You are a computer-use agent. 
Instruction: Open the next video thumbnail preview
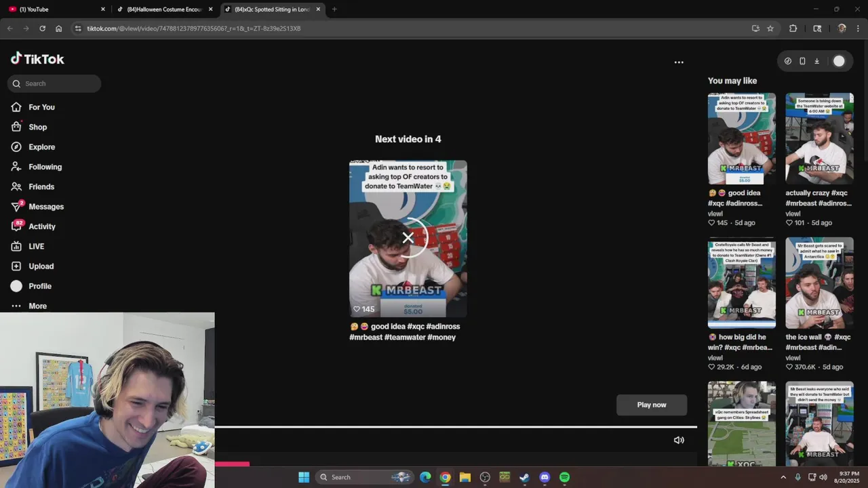pyautogui.click(x=408, y=239)
